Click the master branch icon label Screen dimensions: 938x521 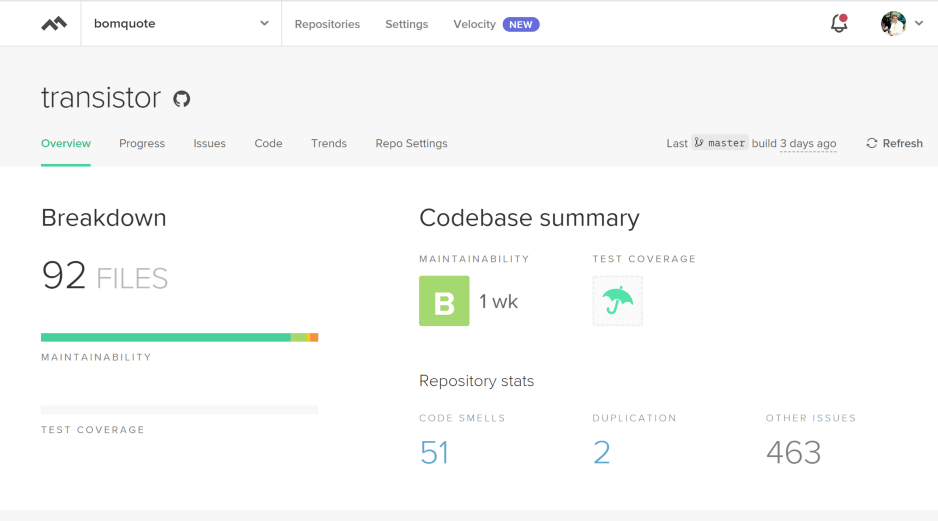coord(720,143)
